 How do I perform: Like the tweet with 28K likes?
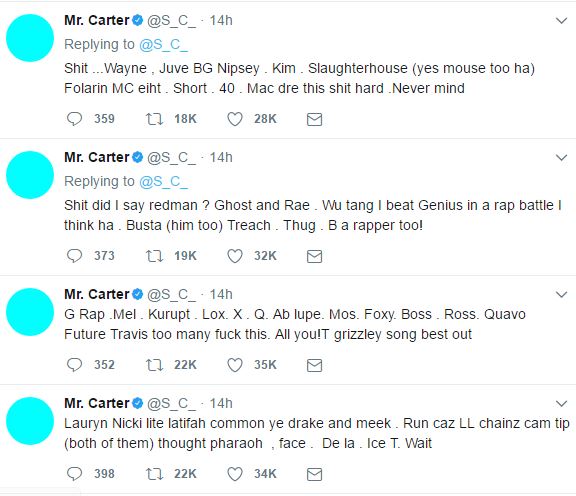[x=235, y=119]
